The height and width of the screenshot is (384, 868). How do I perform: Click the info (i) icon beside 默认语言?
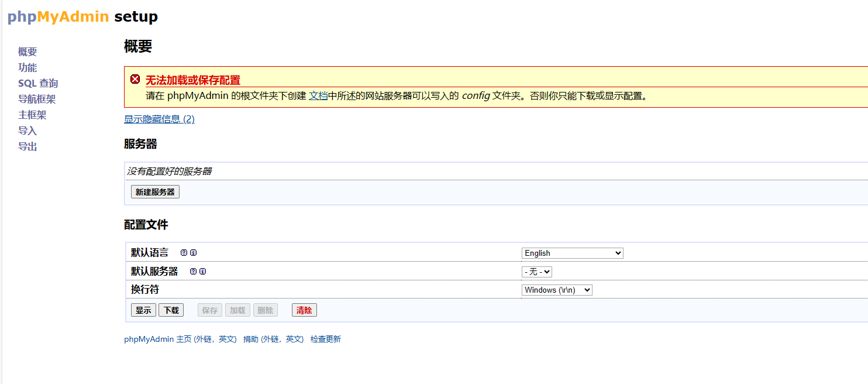(193, 253)
